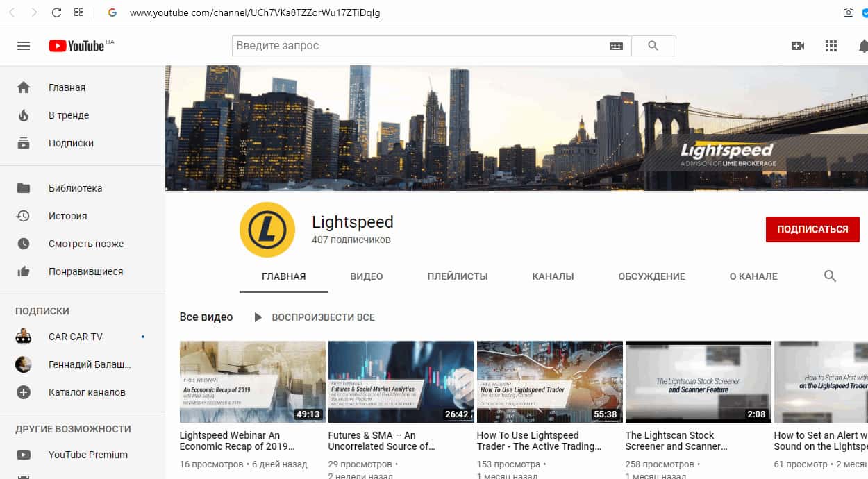
Task: Click the Все видео heading link
Action: click(206, 317)
